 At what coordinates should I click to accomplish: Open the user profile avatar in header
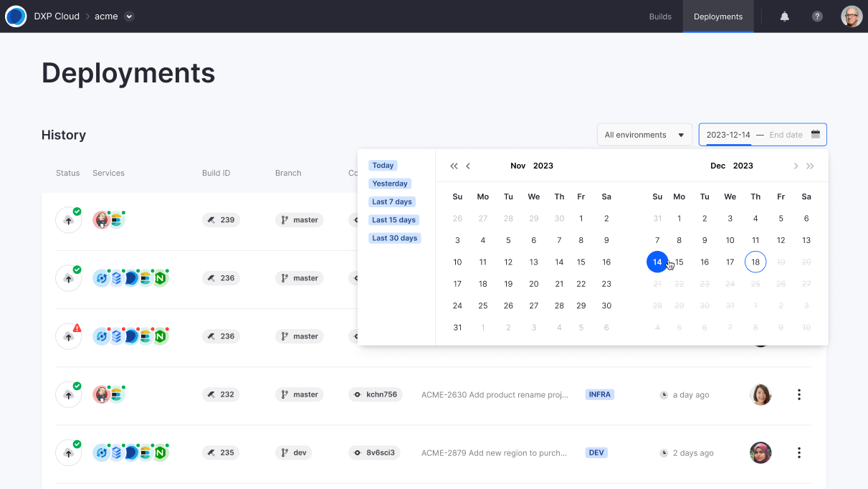(x=852, y=16)
